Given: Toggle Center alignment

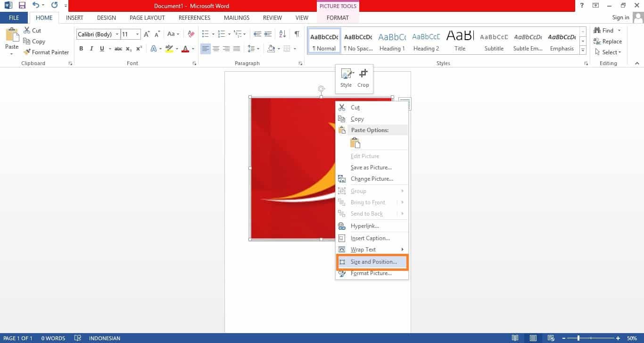Looking at the screenshot, I should point(216,49).
